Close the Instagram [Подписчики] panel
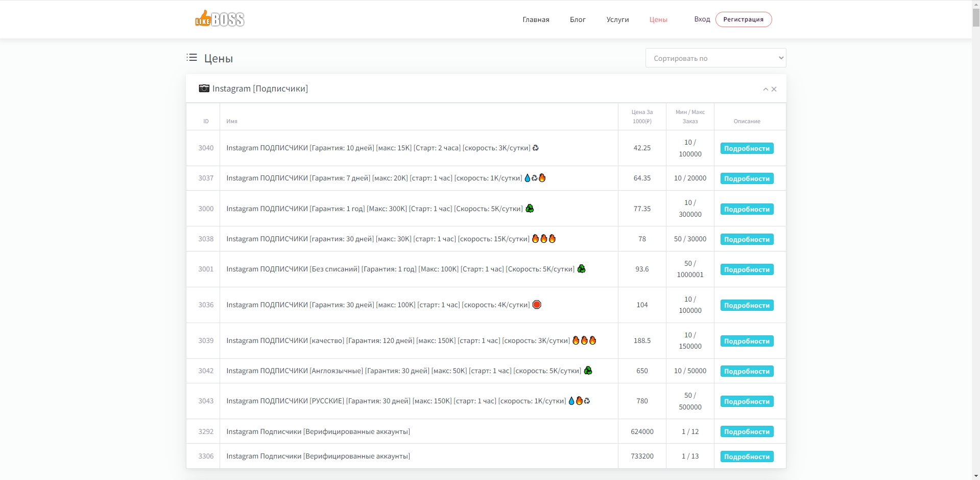980x480 pixels. [774, 89]
